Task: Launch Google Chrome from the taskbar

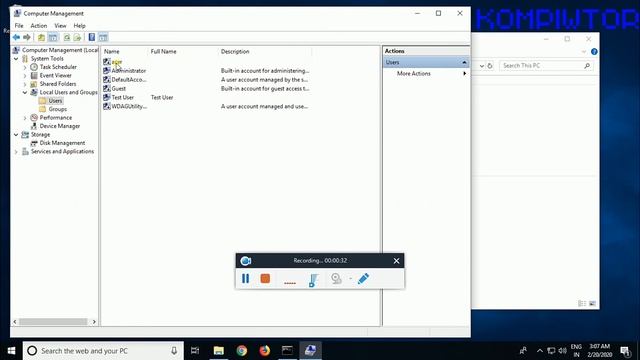Action: click(x=242, y=351)
